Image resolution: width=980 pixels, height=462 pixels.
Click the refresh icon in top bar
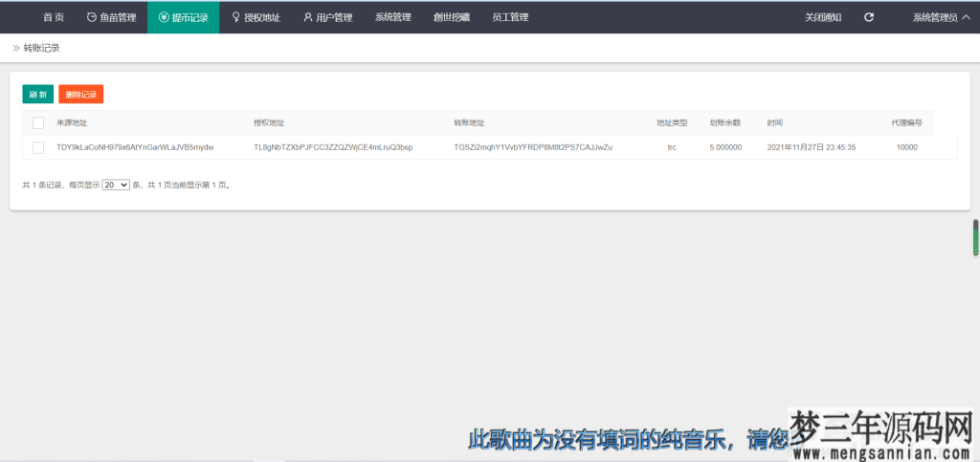(869, 17)
